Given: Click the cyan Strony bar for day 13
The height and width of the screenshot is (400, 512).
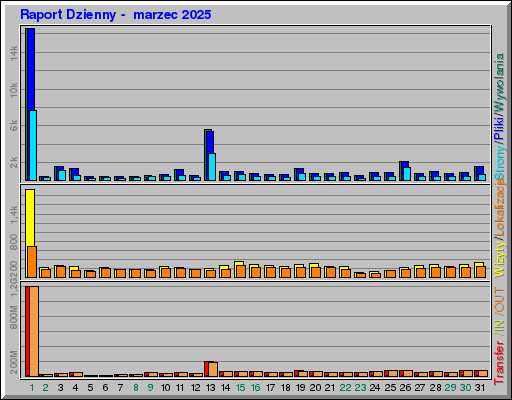Looking at the screenshot, I should click(x=212, y=167).
